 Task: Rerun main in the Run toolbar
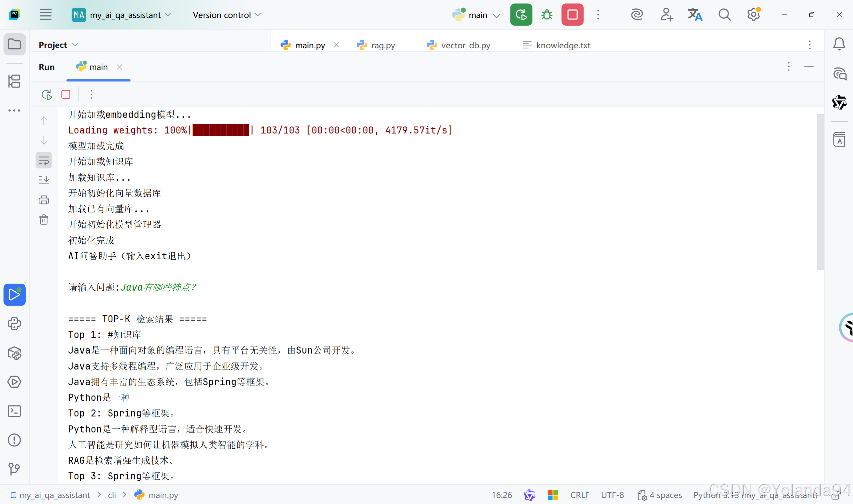pyautogui.click(x=47, y=95)
